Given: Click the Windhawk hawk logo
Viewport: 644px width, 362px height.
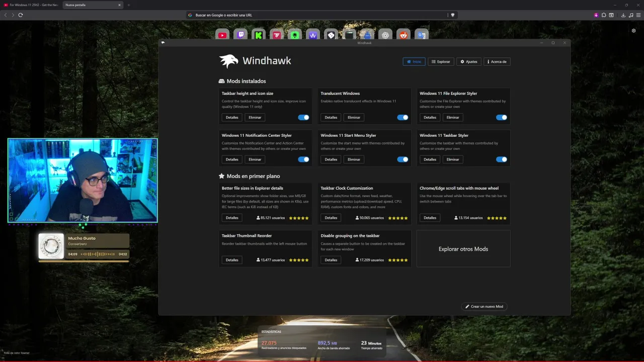Looking at the screenshot, I should pyautogui.click(x=228, y=61).
